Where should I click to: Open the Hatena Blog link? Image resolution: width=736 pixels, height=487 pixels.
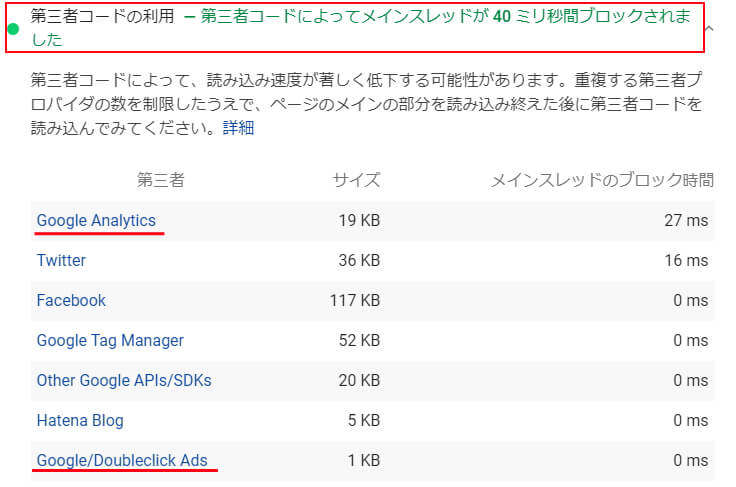(80, 420)
